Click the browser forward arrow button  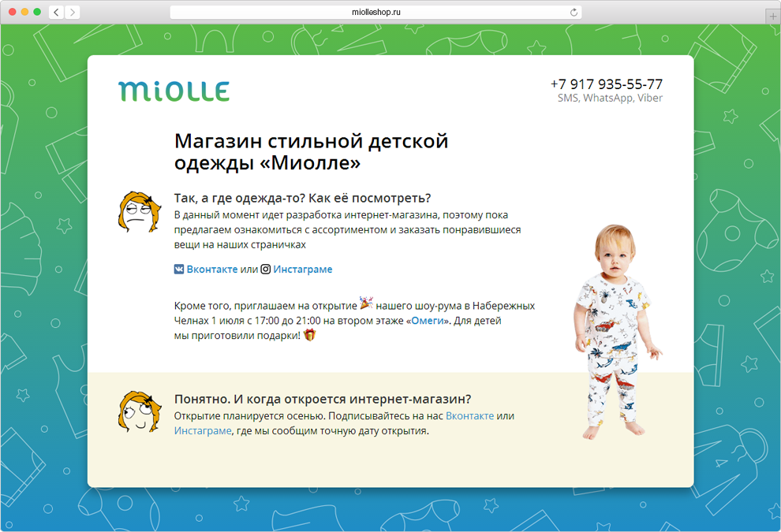pyautogui.click(x=73, y=12)
